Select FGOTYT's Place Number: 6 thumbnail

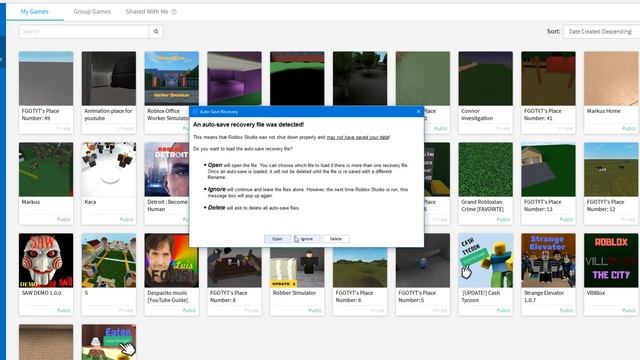[360, 267]
